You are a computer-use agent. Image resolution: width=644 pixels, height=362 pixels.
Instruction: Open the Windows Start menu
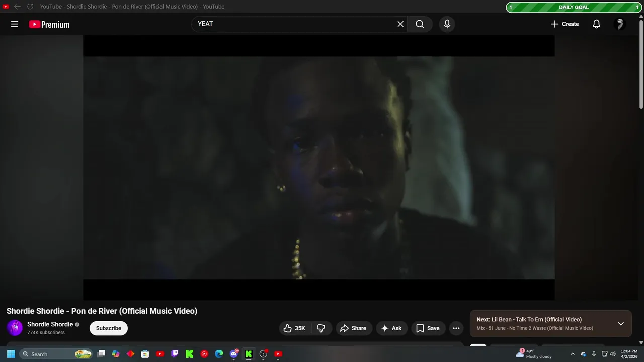point(11,354)
